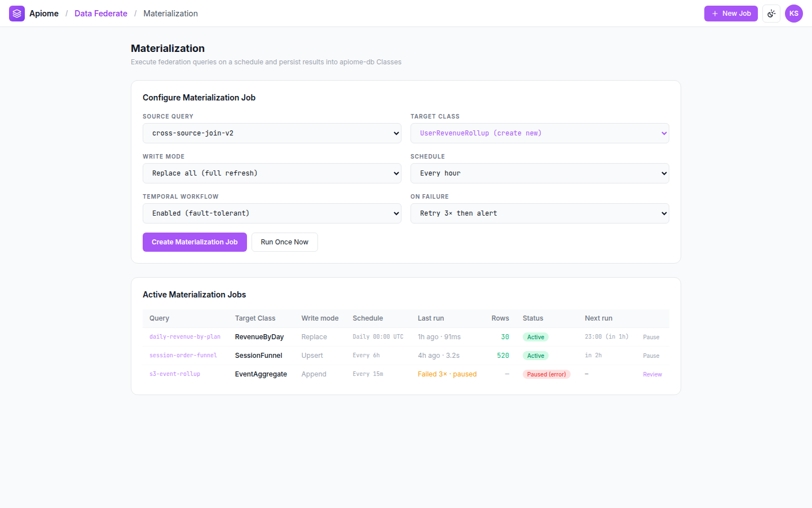
Task: Click the Materialization breadcrumb text
Action: coord(170,14)
